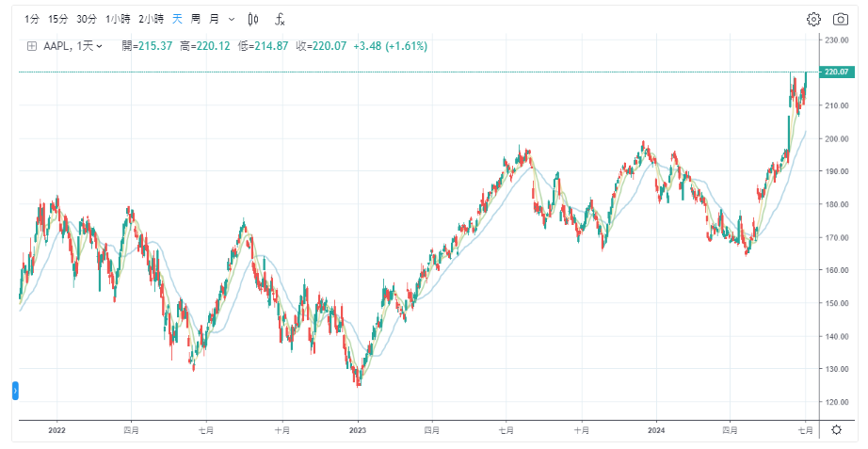Switch interval to 1分
This screenshot has width=868, height=449.
tap(33, 19)
